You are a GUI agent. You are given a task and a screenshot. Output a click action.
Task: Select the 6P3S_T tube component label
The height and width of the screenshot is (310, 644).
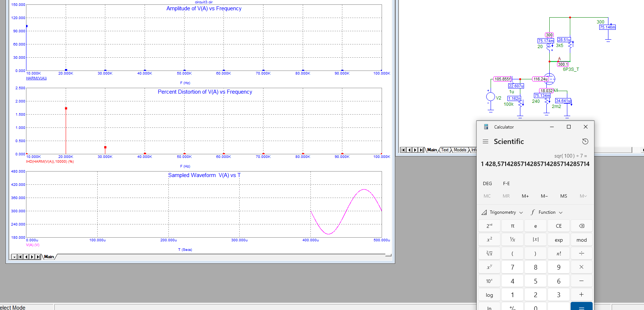571,69
